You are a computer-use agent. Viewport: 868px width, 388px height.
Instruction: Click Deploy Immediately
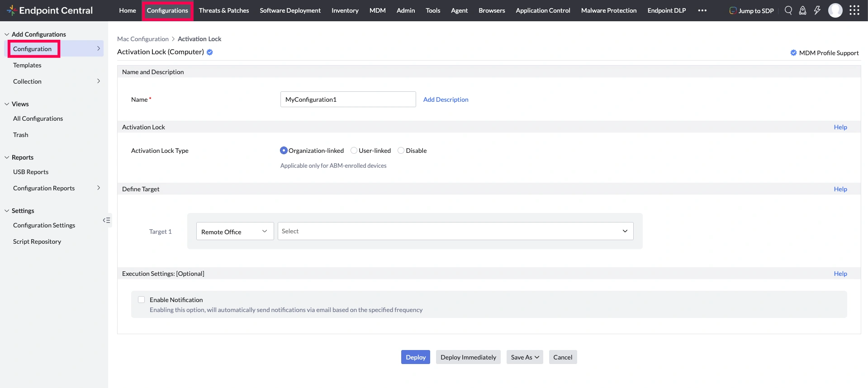coord(468,357)
